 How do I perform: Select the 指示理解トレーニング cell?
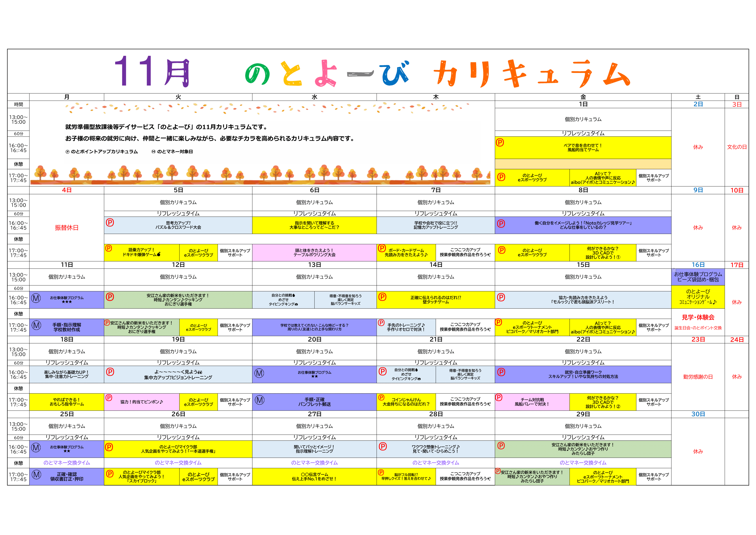[x=315, y=449]
